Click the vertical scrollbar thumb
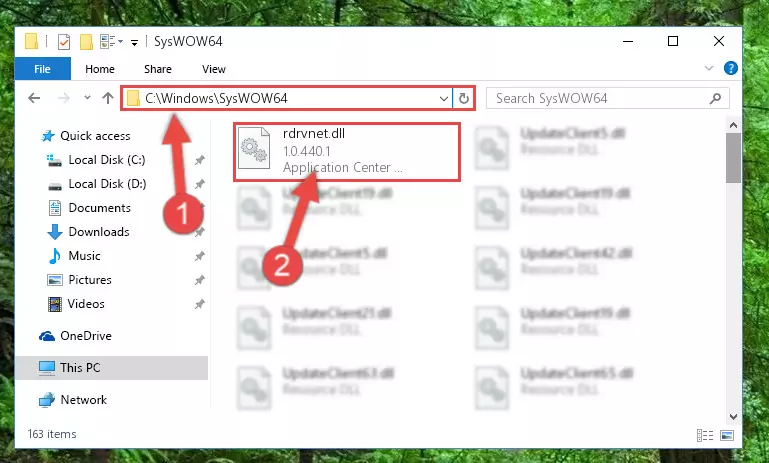This screenshot has height=463, width=769. tap(734, 157)
